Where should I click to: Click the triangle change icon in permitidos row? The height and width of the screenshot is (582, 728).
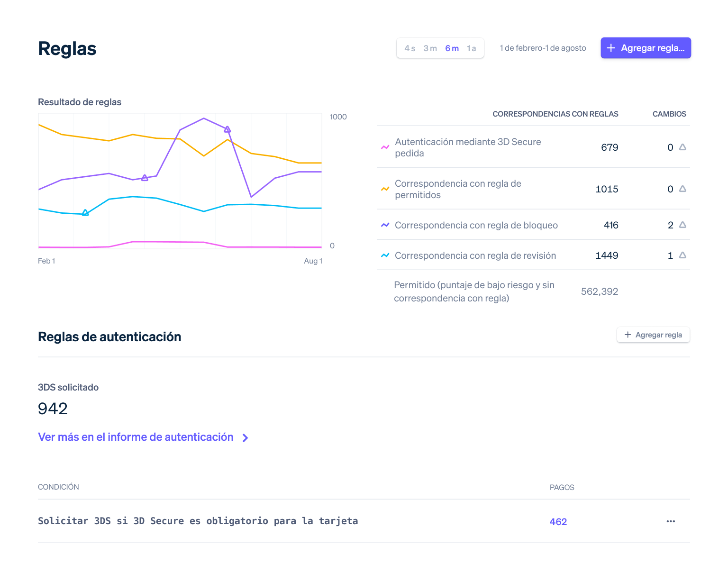[x=682, y=189]
